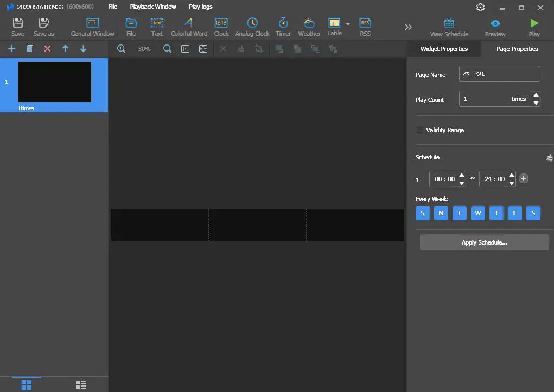
Task: Insert a Weather widget
Action: pyautogui.click(x=309, y=25)
